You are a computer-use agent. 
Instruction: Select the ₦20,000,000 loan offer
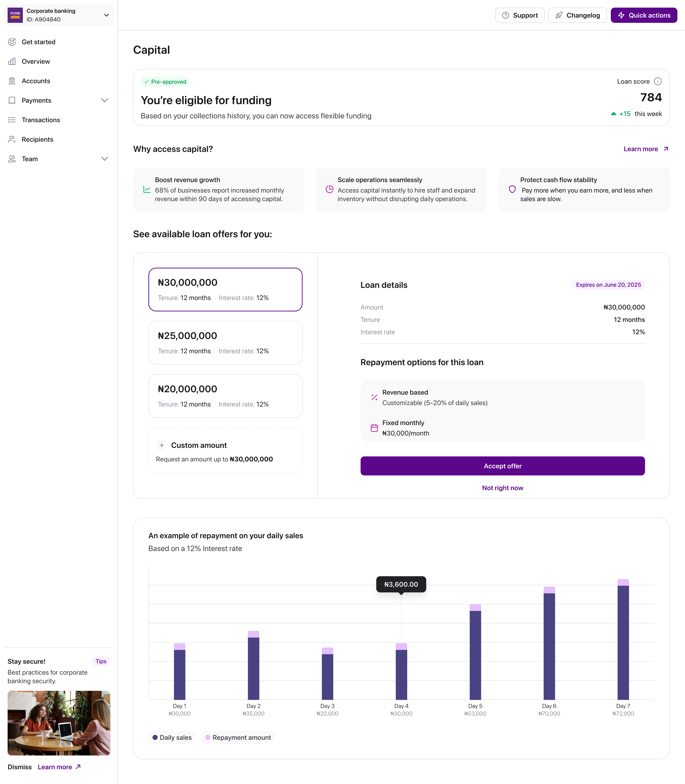pos(225,396)
